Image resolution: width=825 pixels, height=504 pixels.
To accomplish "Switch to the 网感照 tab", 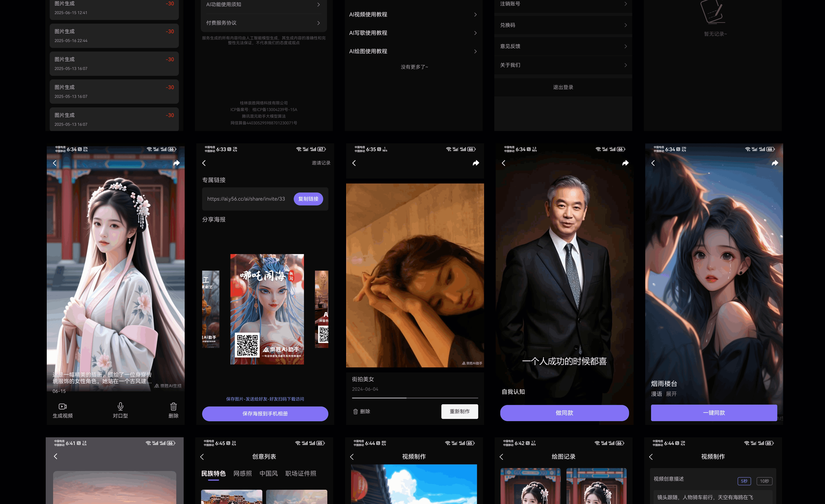I will pyautogui.click(x=242, y=474).
